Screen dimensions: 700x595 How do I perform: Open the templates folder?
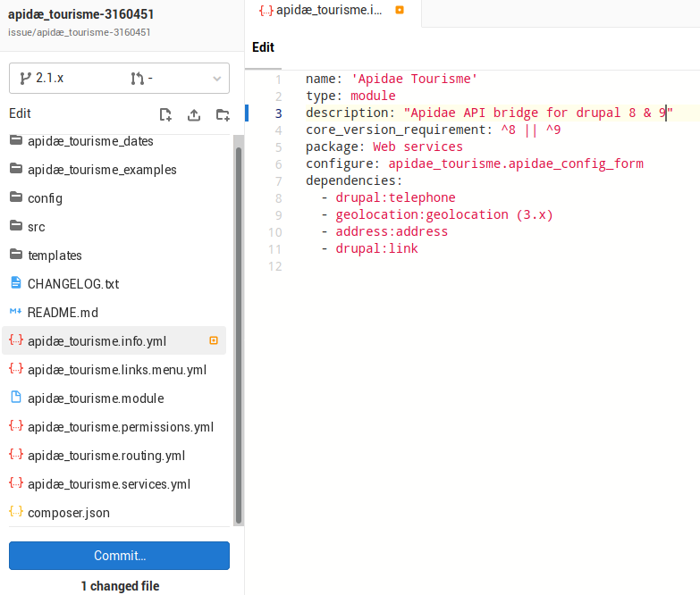pyautogui.click(x=55, y=256)
